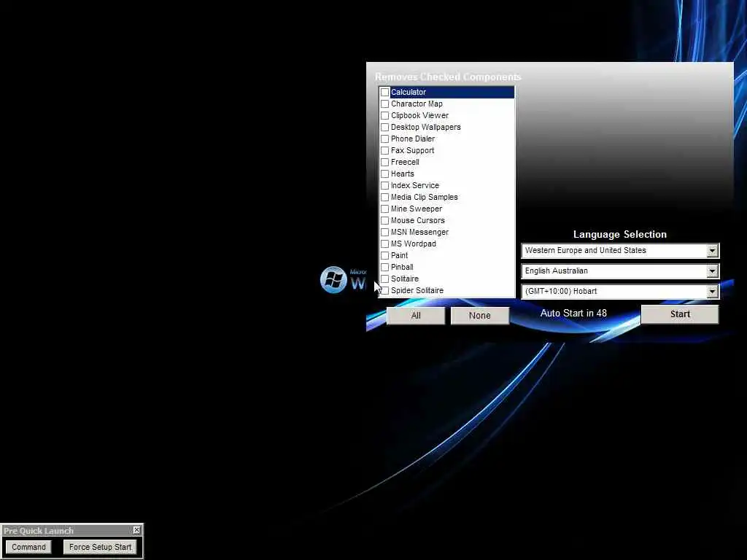Screen dimensions: 747x560
Task: Tick the Hearts checkbox
Action: [x=385, y=174]
